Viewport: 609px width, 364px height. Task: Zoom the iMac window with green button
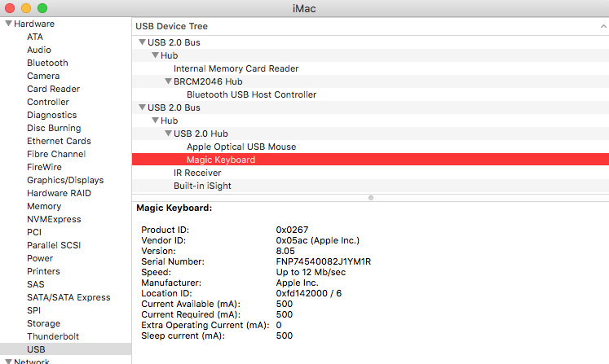point(42,8)
